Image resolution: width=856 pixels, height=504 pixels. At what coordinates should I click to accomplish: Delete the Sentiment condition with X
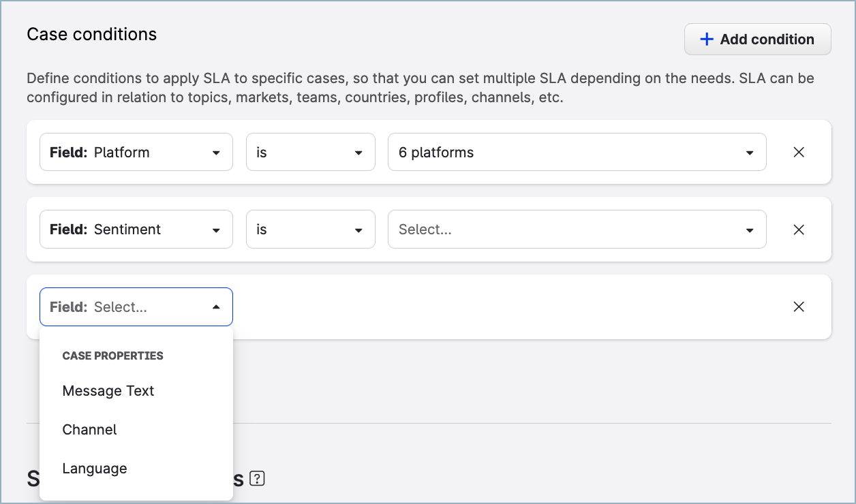pos(799,230)
